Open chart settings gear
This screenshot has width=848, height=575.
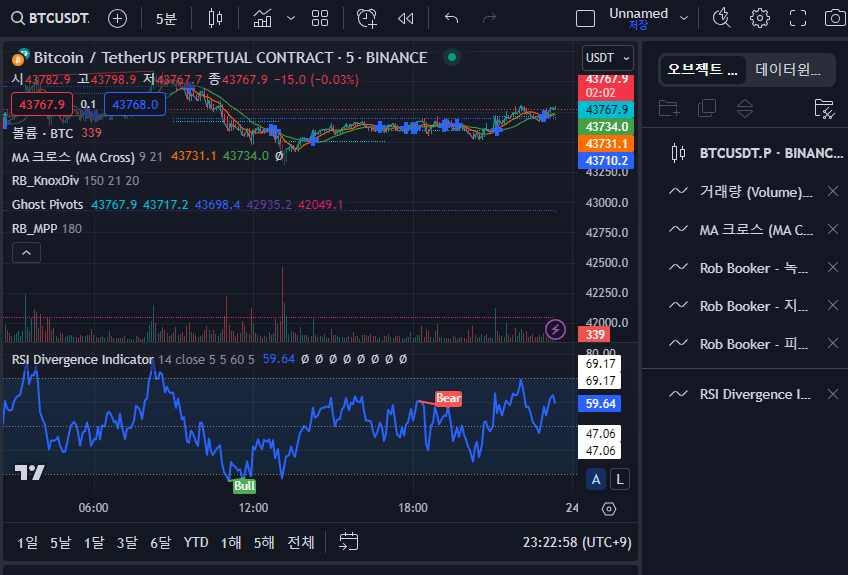(760, 18)
